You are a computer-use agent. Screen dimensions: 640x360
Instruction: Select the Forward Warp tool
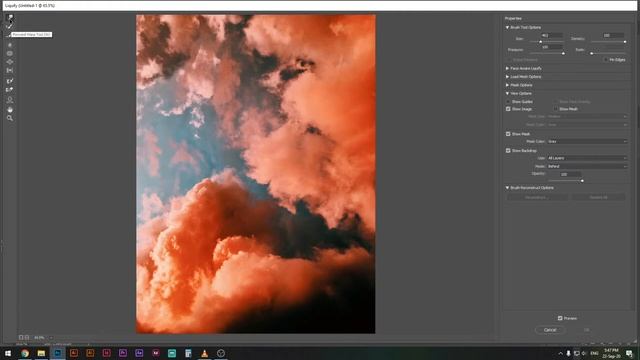coord(10,18)
